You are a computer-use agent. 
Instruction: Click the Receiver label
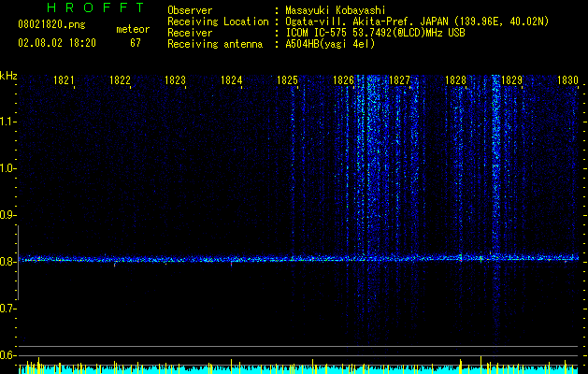pyautogui.click(x=190, y=33)
